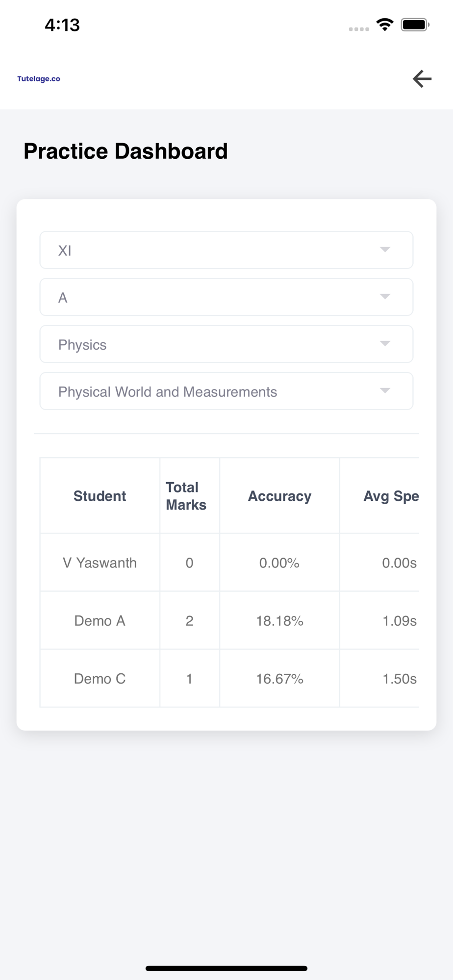Screen dimensions: 453x980
Task: Click V Yaswanth 0.00s speed cell
Action: click(399, 563)
